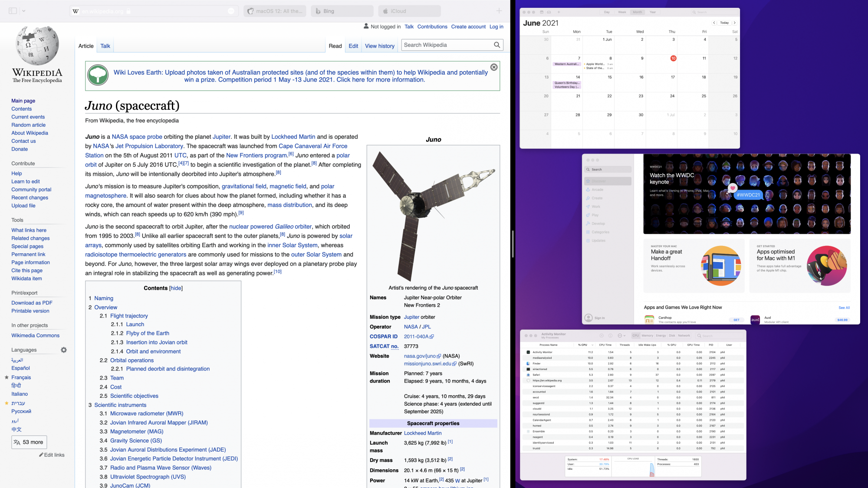Open the sidebar chevron dropdown in Safari

tap(23, 11)
